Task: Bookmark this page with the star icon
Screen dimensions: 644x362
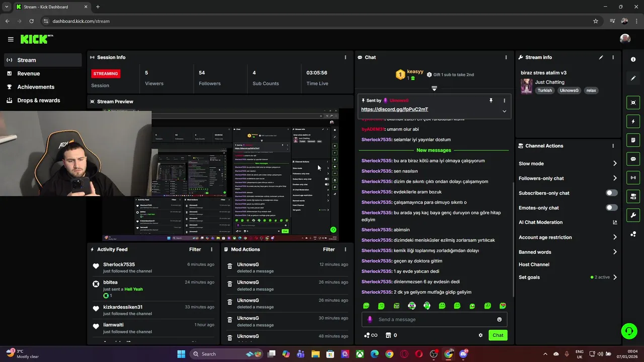Action: pos(596,21)
